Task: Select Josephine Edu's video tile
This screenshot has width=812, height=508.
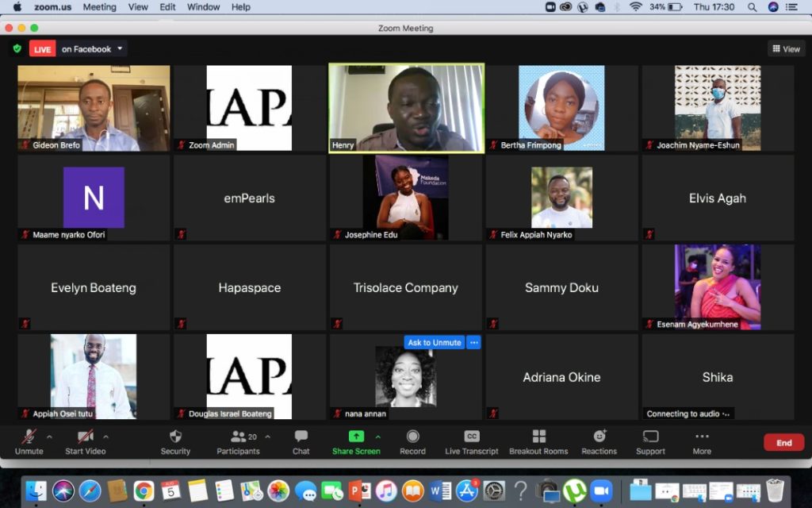Action: [406, 198]
